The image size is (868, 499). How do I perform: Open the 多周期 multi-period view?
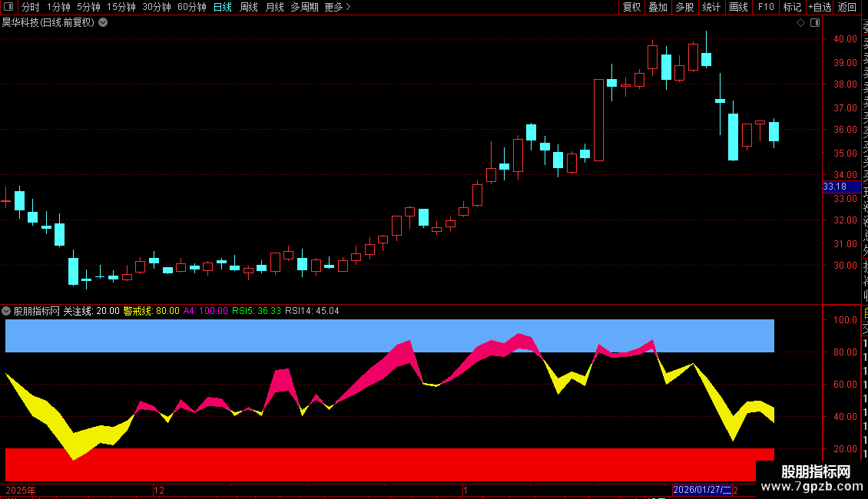pyautogui.click(x=304, y=7)
